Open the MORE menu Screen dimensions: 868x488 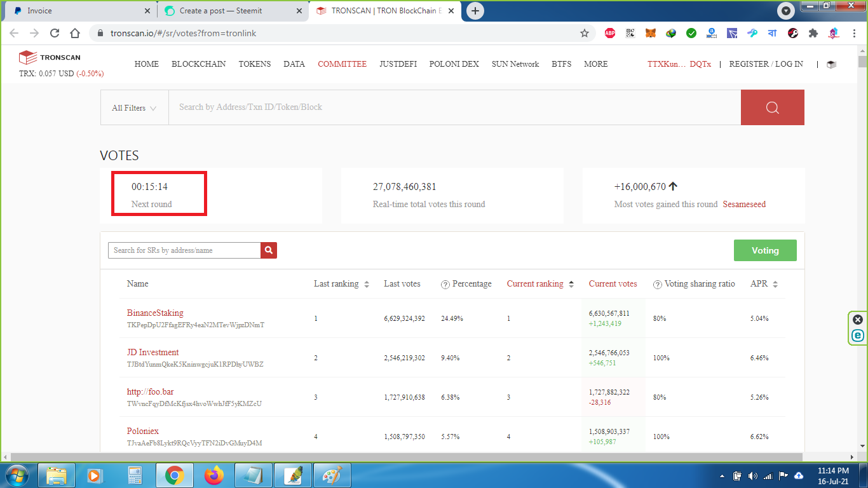click(596, 64)
